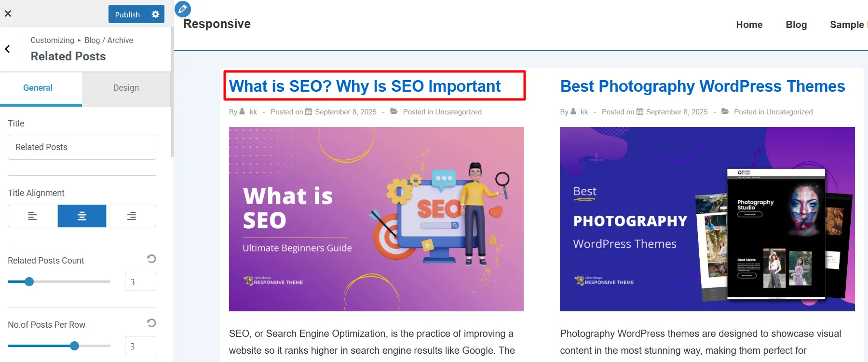Click the Related Posts Count number field
This screenshot has width=868, height=362.
pos(140,281)
